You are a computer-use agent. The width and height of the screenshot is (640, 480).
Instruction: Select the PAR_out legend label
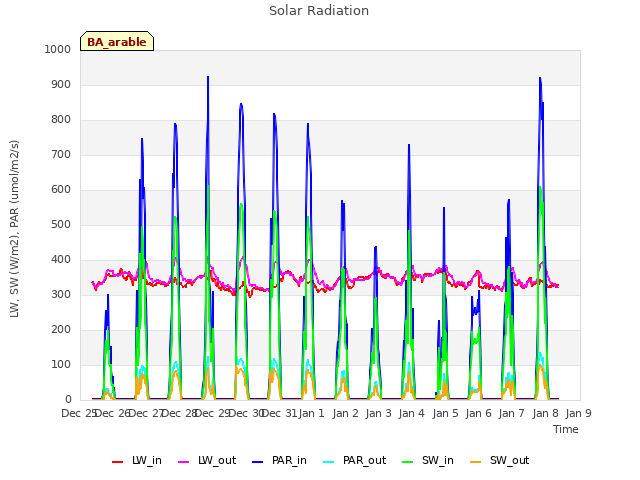(364, 461)
